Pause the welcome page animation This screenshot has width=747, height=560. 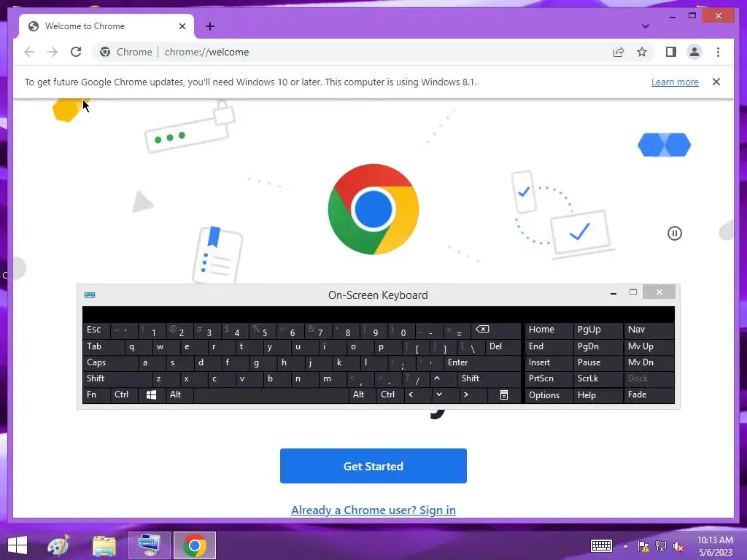675,233
